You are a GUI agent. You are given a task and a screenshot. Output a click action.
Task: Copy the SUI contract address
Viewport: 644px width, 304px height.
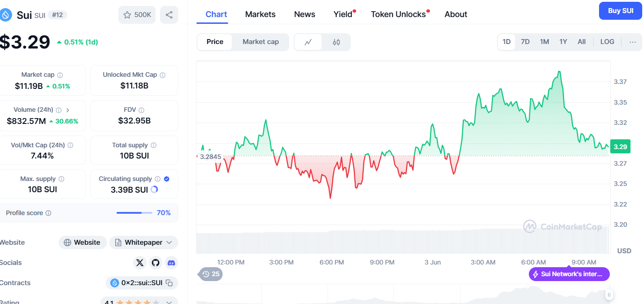[170, 283]
